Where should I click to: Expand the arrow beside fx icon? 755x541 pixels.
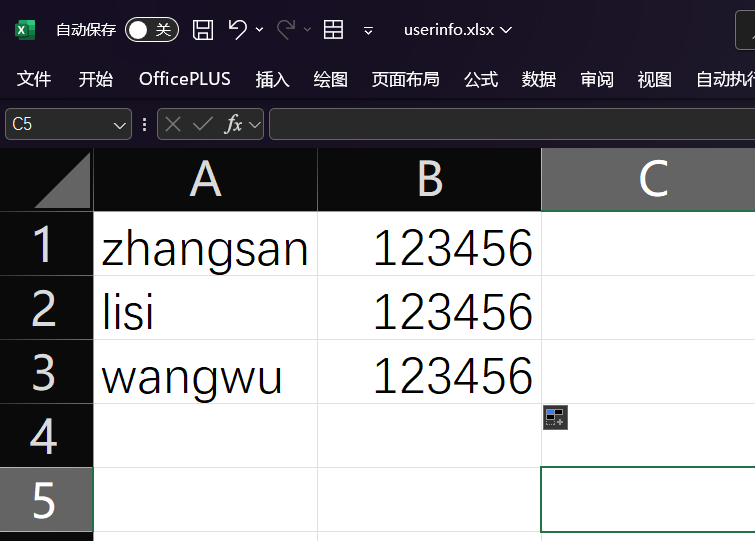tap(255, 125)
